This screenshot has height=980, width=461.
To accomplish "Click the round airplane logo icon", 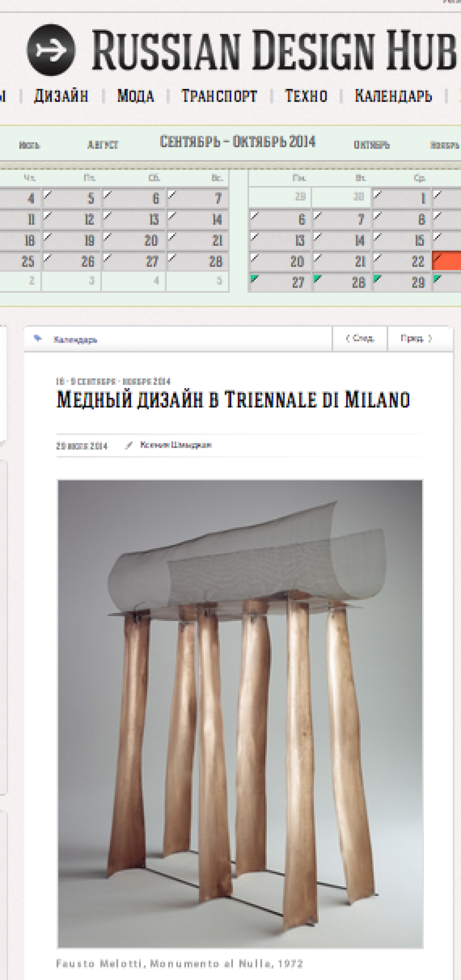I will tap(51, 50).
